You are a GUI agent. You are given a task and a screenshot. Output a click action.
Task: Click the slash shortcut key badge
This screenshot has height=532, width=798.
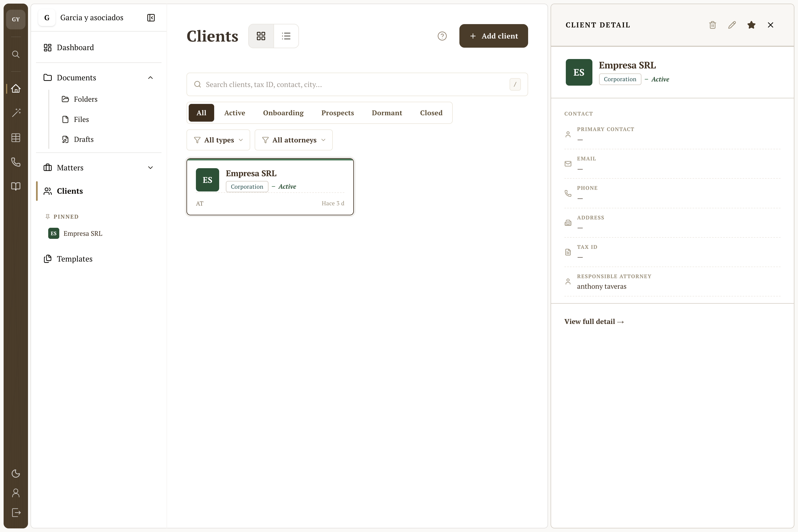coord(515,85)
